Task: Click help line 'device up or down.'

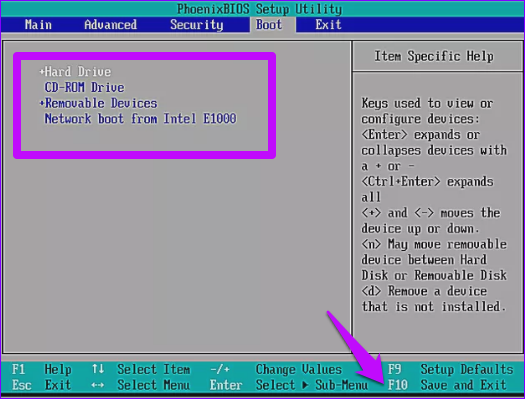Action: [x=421, y=229]
